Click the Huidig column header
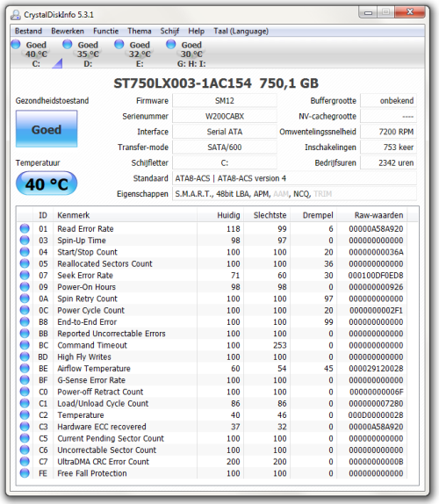The height and width of the screenshot is (504, 439). tap(220, 215)
